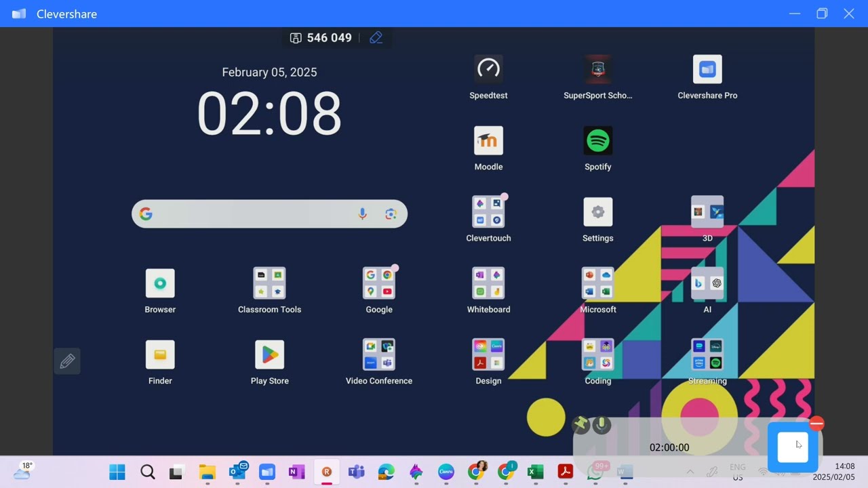868x488 pixels.
Task: Click the blue floating share widget
Action: [x=793, y=447]
